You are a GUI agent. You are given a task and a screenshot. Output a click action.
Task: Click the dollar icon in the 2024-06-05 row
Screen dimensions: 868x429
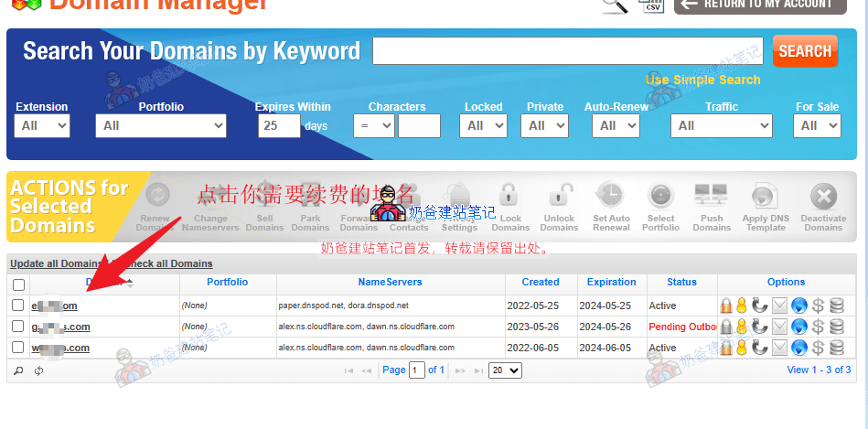[x=819, y=348]
